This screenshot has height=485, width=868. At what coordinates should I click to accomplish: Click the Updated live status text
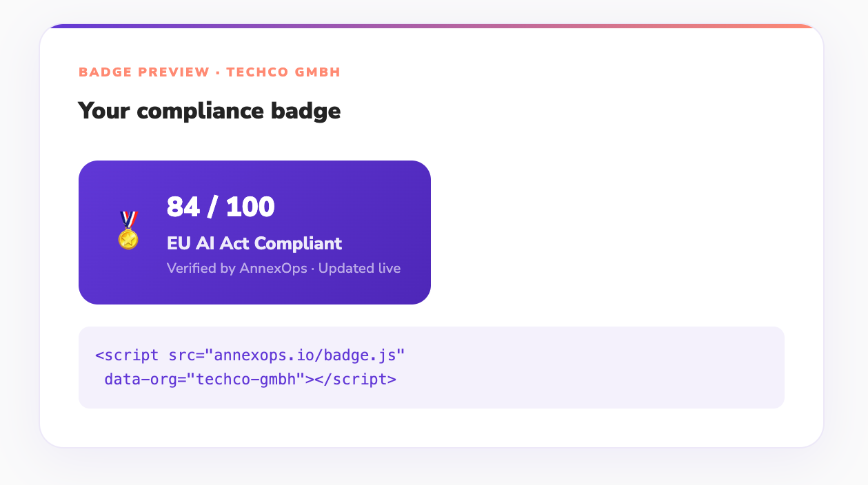[x=359, y=268]
